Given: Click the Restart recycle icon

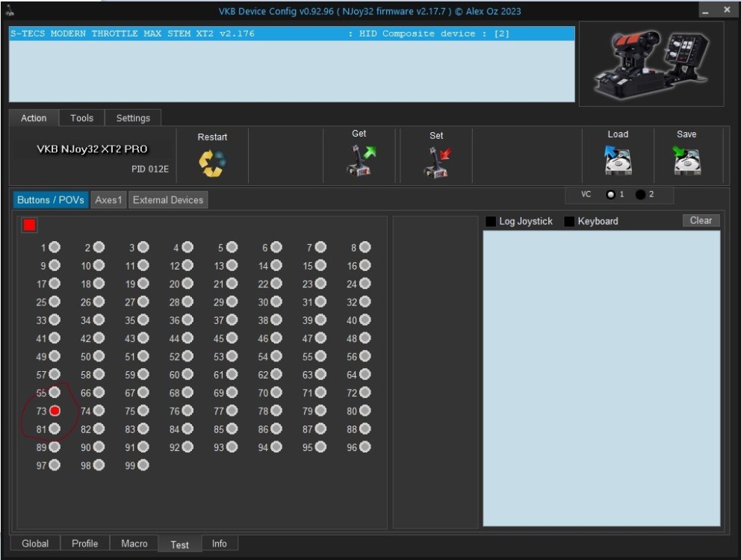Looking at the screenshot, I should click(212, 164).
